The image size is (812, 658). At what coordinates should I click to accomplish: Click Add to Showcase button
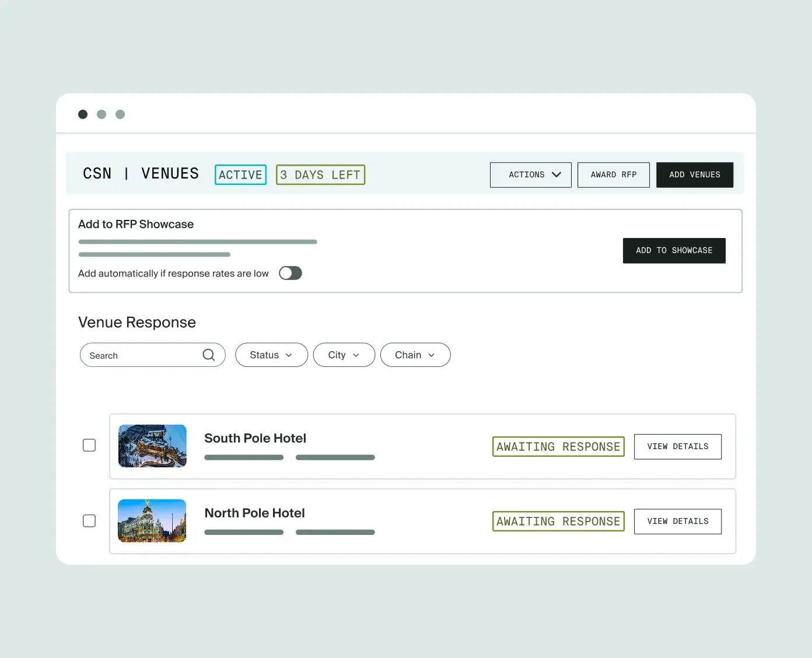674,251
